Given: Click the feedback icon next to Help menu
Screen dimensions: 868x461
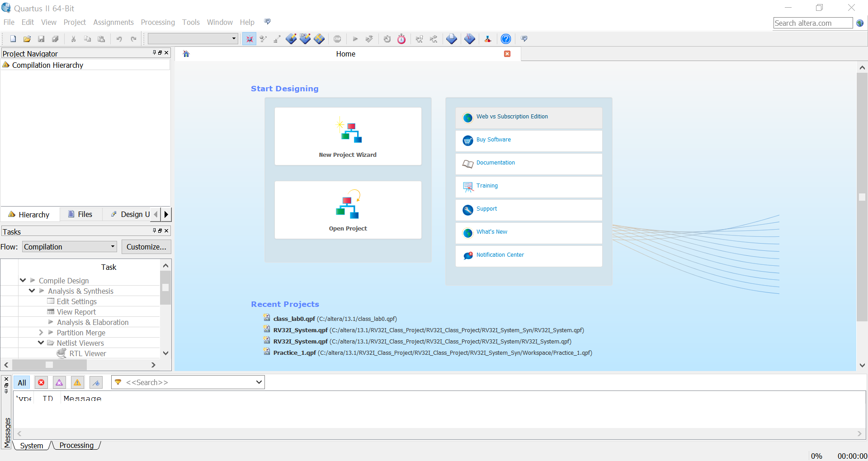Looking at the screenshot, I should click(x=268, y=22).
